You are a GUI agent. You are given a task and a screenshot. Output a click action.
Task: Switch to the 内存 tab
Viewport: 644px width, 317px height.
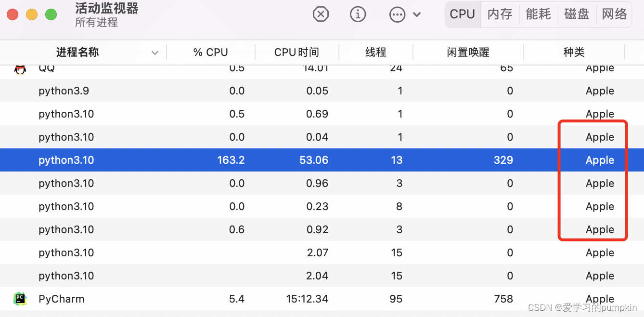coord(500,14)
